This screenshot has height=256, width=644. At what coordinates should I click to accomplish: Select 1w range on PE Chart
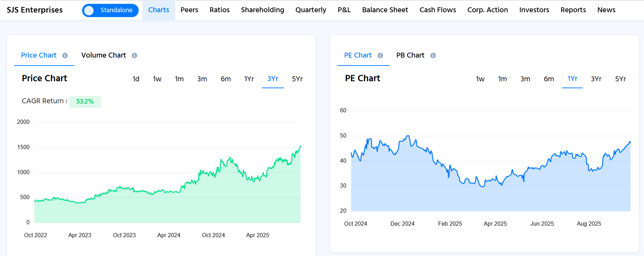coord(480,79)
